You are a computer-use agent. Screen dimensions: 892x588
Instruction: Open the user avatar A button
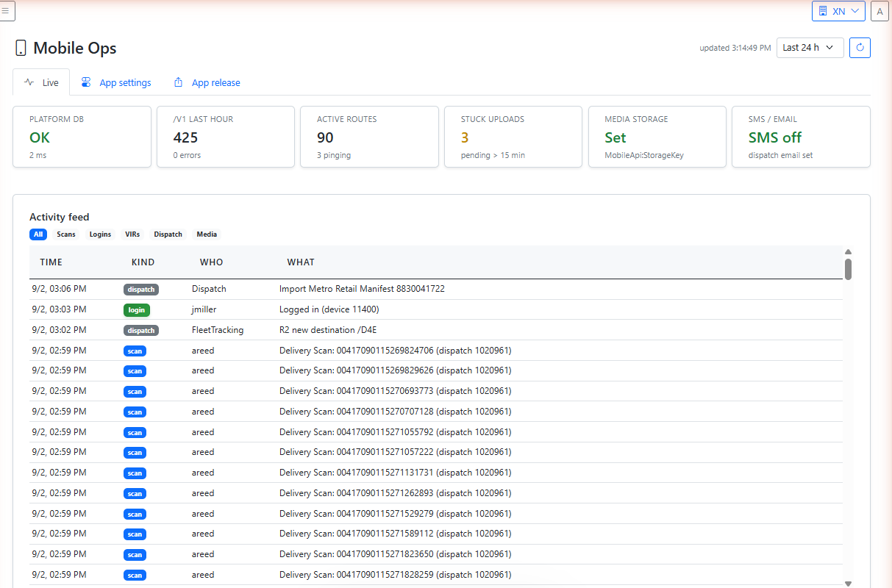(x=879, y=11)
